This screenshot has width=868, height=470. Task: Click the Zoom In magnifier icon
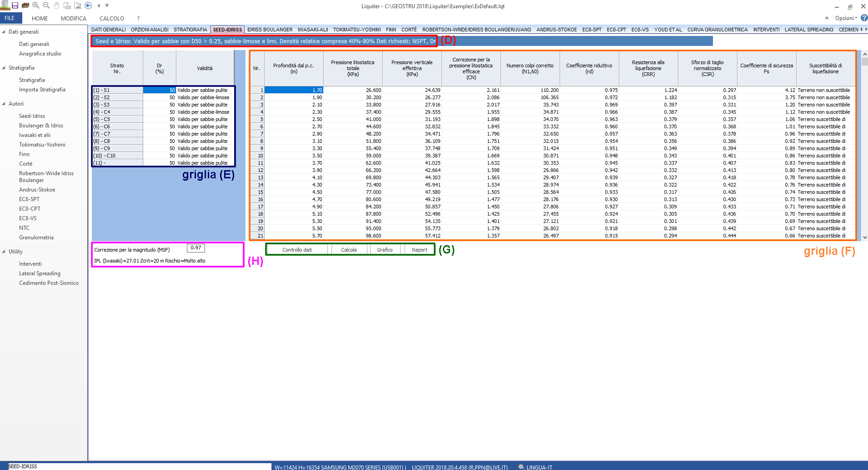pos(36,5)
